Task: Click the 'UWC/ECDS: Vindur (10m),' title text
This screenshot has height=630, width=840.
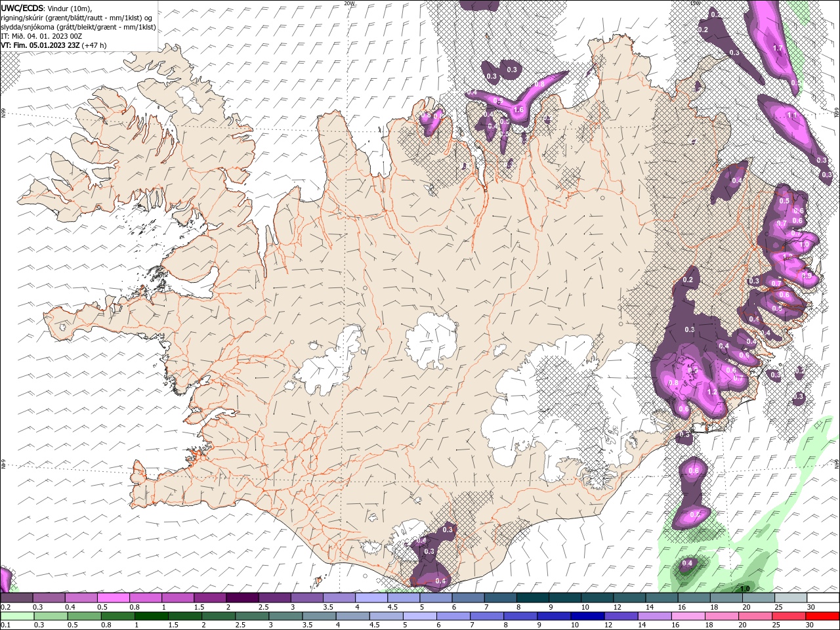Action: point(47,8)
